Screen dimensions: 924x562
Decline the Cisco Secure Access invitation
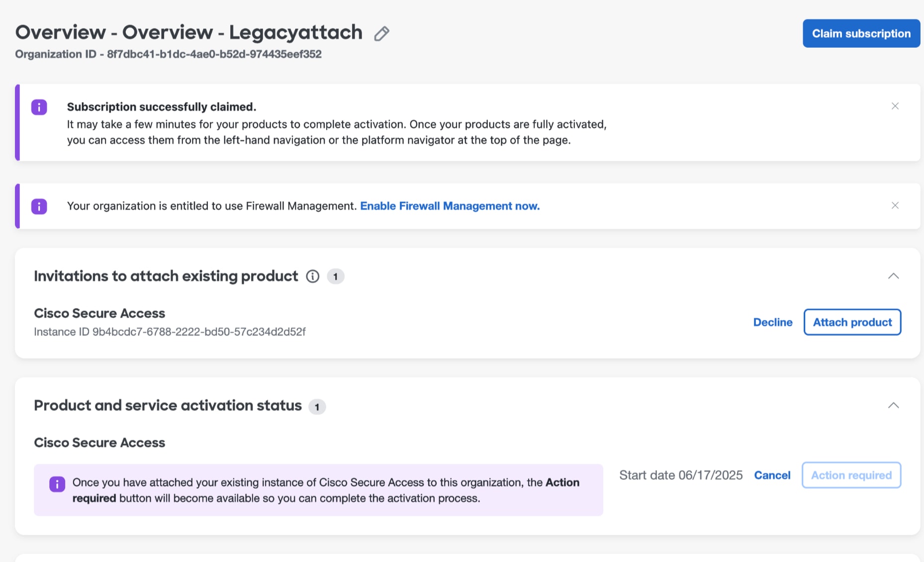click(x=773, y=322)
